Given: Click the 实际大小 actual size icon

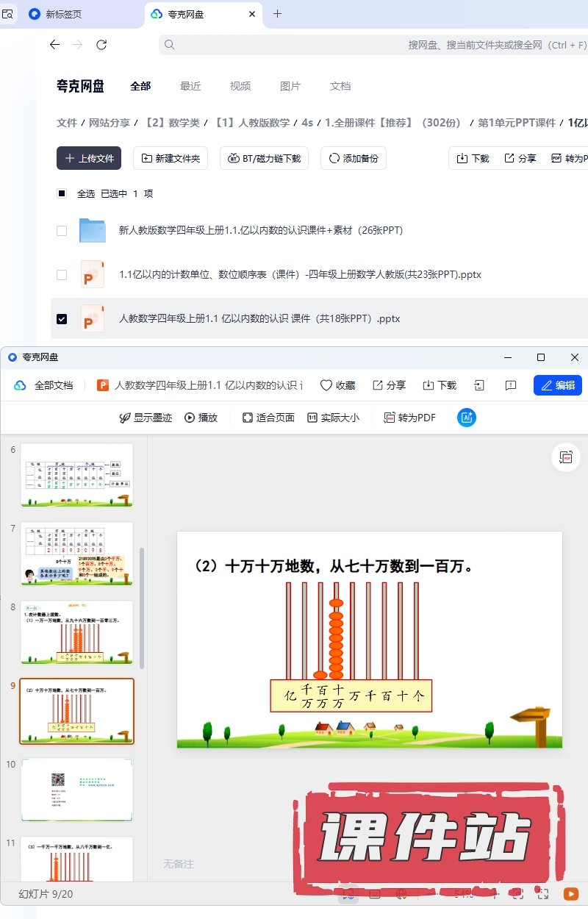Looking at the screenshot, I should click(x=312, y=418).
